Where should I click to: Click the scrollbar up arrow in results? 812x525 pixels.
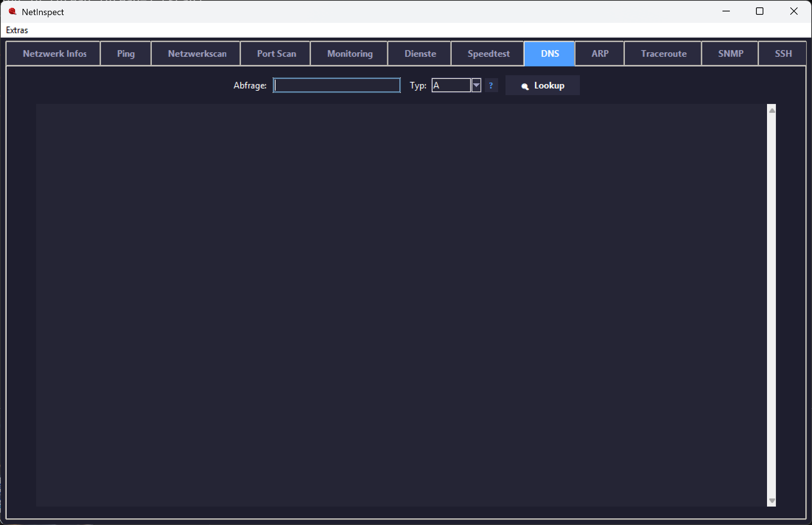[x=772, y=110]
